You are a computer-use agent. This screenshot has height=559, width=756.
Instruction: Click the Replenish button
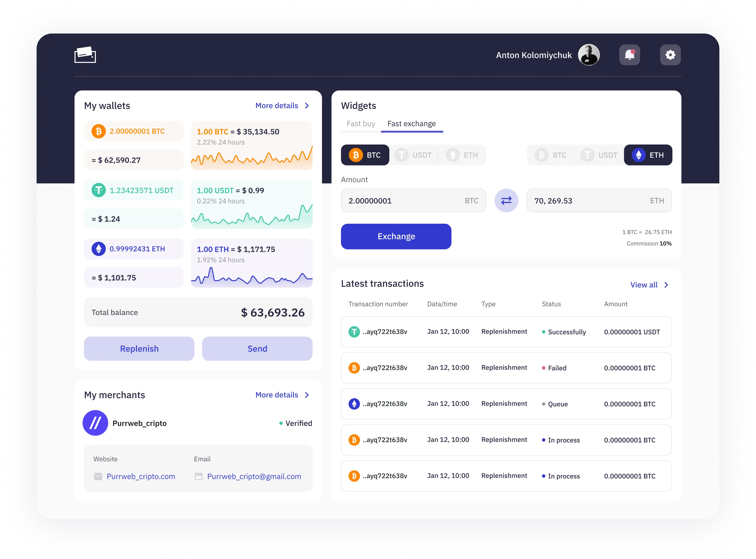pyautogui.click(x=139, y=348)
